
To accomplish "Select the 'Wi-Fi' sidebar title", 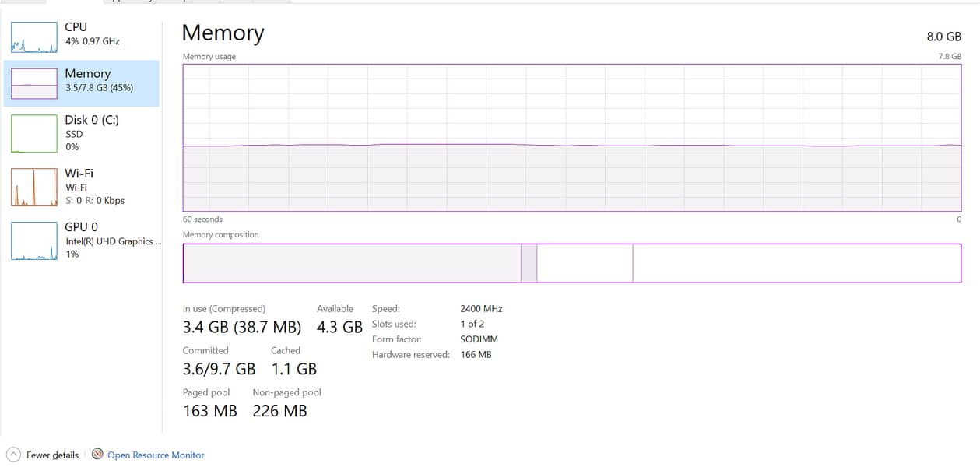I will 79,174.
